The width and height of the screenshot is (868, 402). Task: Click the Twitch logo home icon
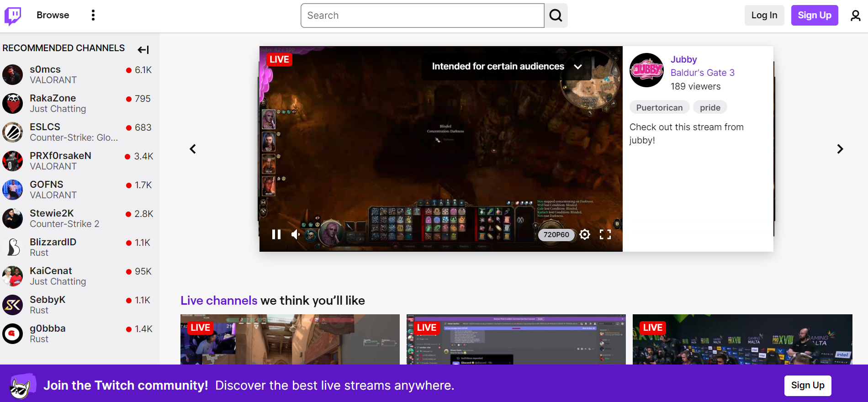[13, 16]
